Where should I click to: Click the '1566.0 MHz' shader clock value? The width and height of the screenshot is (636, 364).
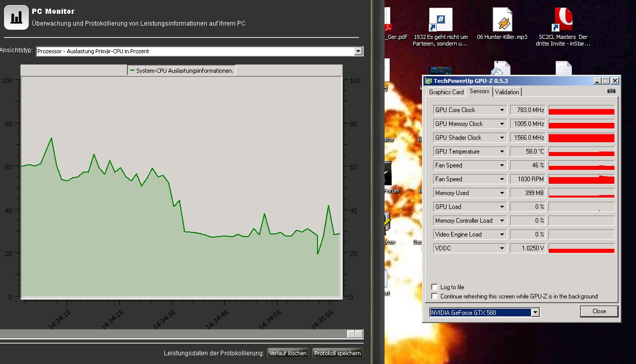528,138
